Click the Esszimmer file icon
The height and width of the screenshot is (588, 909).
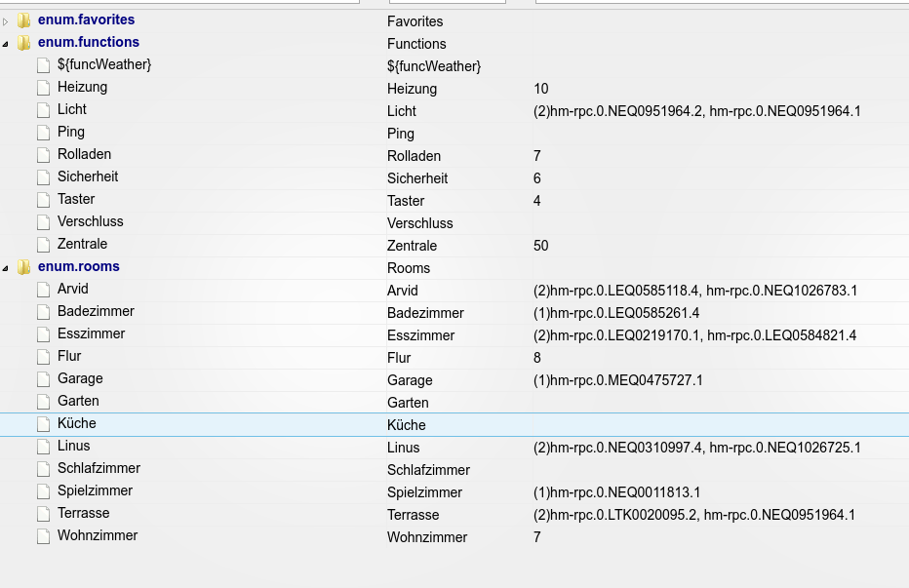44,334
